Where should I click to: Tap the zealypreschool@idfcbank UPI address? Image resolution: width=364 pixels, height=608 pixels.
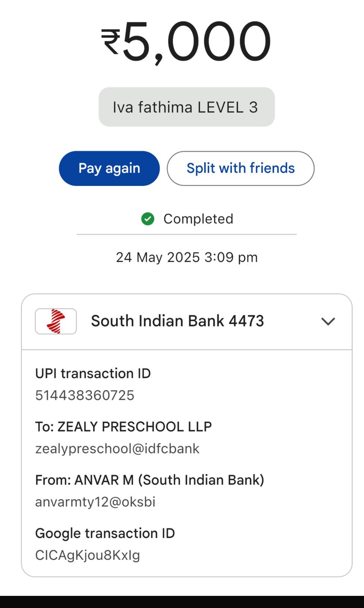[117, 449]
